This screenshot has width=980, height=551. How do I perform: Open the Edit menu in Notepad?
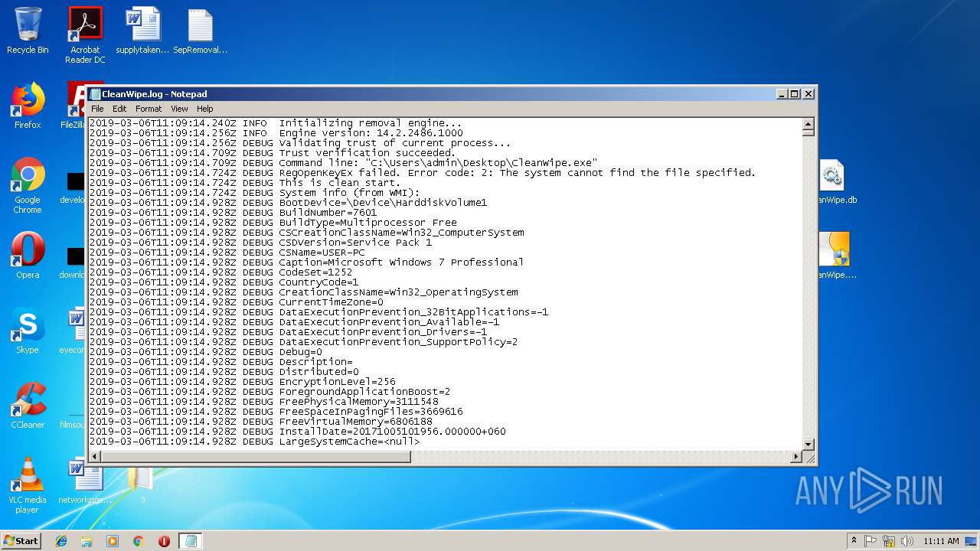pos(119,109)
